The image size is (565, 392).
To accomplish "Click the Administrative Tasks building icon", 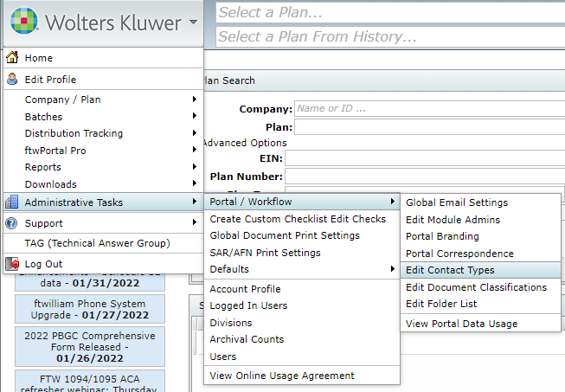I will point(12,202).
